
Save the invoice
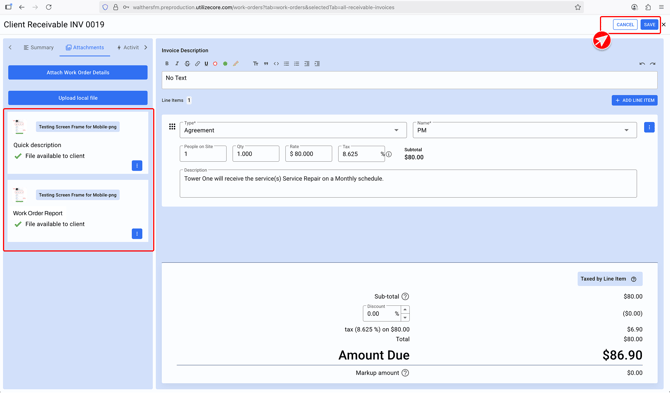click(x=649, y=24)
